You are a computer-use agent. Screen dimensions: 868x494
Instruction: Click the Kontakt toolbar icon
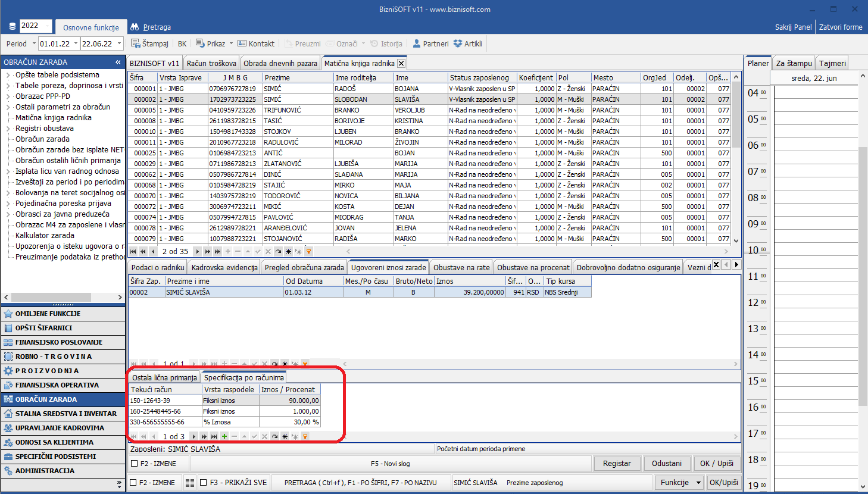242,43
